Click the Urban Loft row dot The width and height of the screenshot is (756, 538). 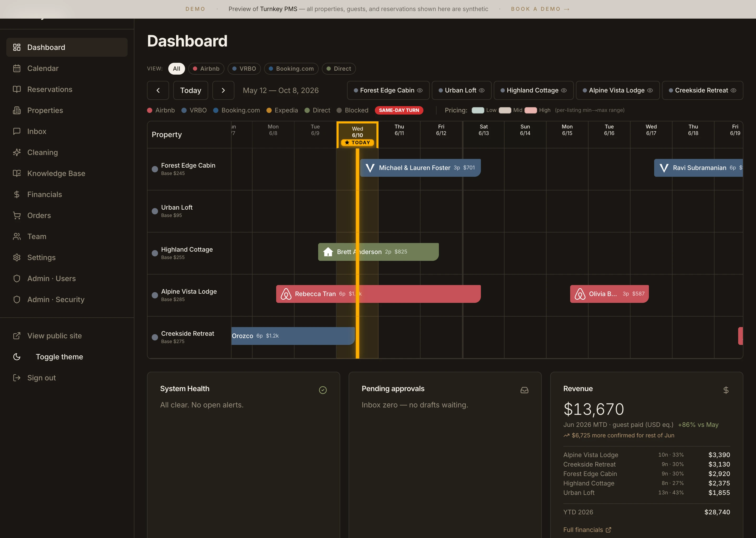(155, 211)
